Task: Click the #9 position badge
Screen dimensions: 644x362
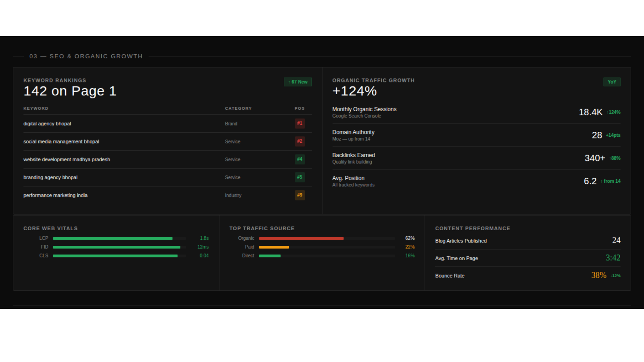Action: (300, 195)
